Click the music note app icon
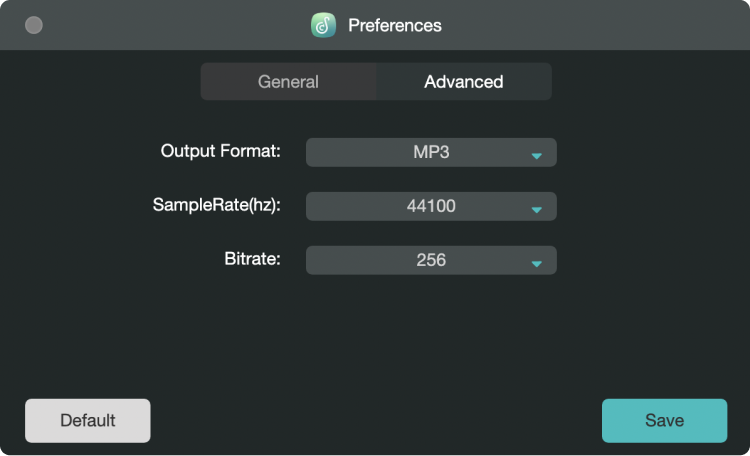 click(x=323, y=25)
